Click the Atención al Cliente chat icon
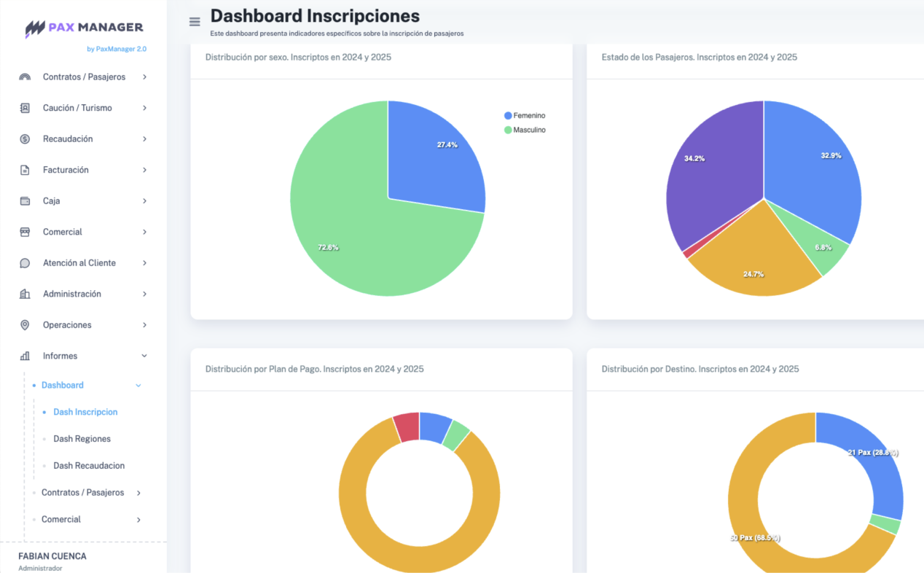This screenshot has width=924, height=573. tap(25, 263)
